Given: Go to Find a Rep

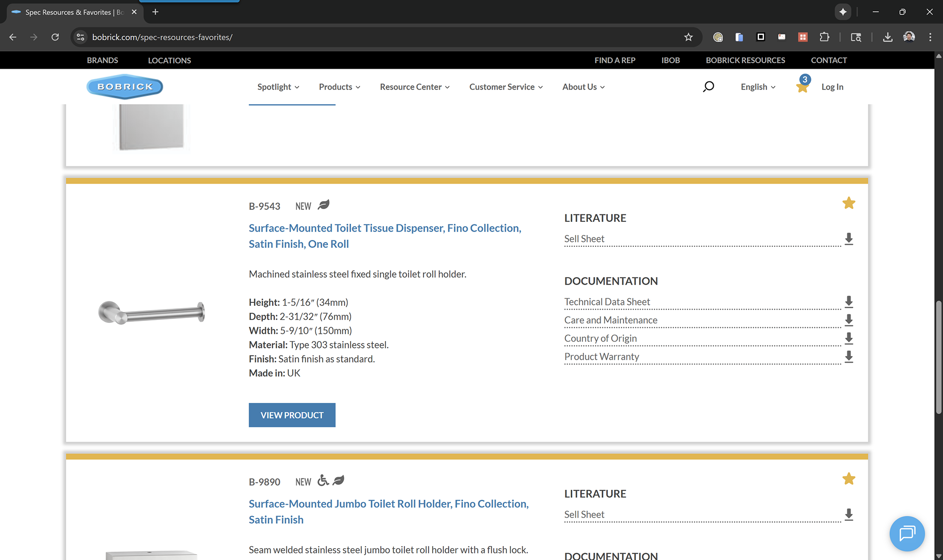Looking at the screenshot, I should coord(614,60).
